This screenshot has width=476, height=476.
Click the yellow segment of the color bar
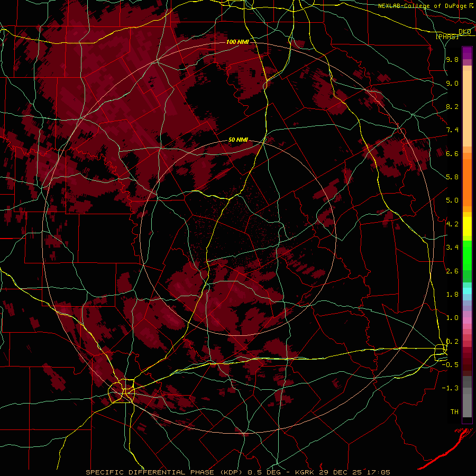(467, 226)
